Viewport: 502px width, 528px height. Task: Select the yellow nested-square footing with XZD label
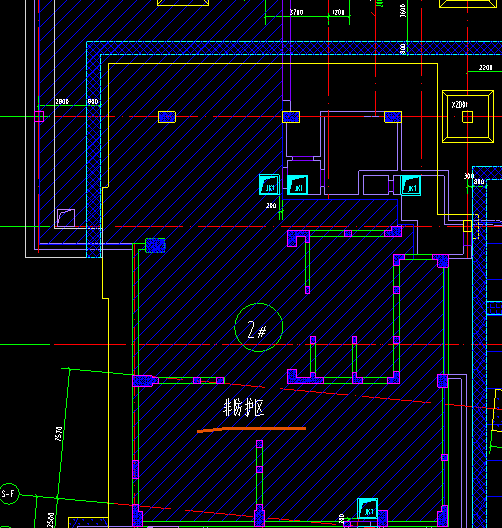(468, 117)
